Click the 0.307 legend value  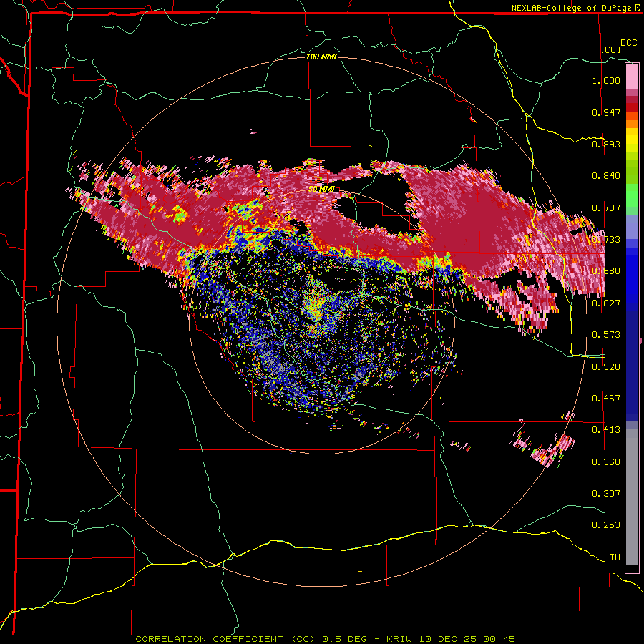coord(606,493)
